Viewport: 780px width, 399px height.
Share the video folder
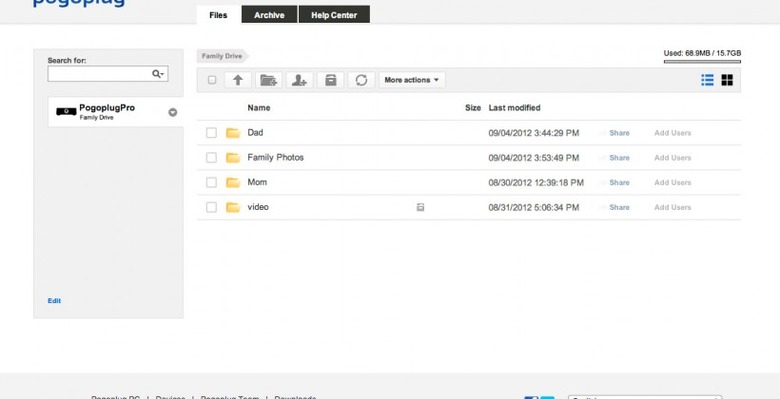619,207
